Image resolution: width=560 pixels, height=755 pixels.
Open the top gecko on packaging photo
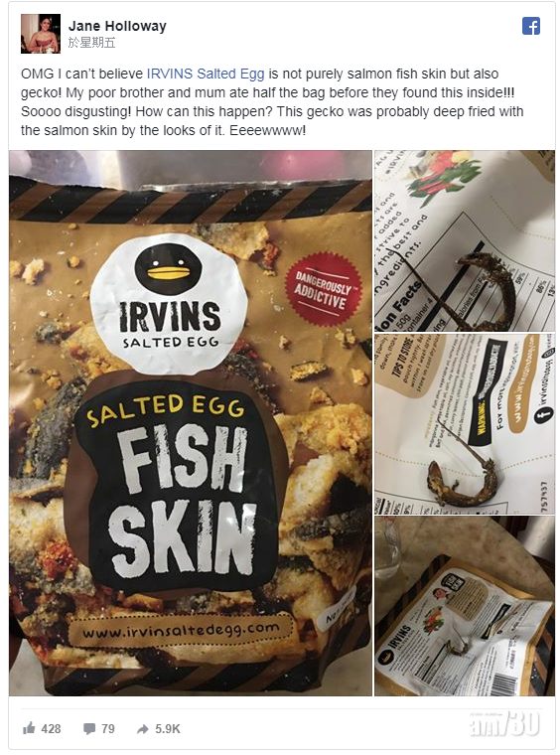click(x=465, y=240)
